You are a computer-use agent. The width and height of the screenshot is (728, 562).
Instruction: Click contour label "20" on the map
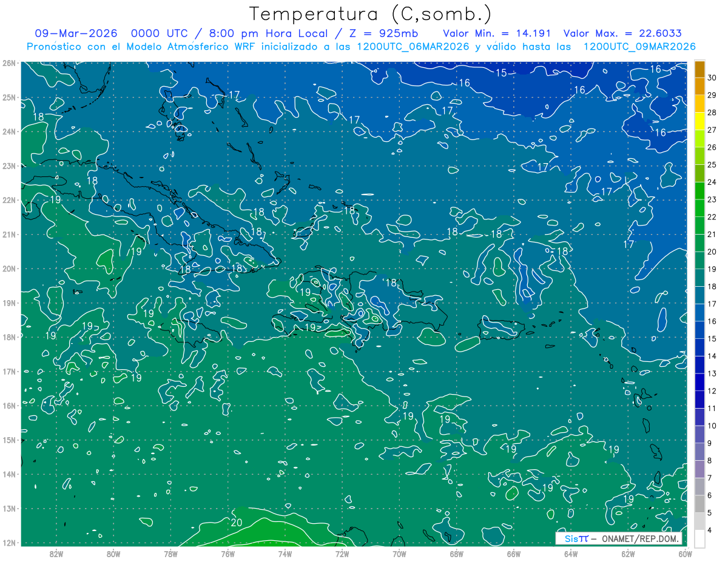(237, 522)
